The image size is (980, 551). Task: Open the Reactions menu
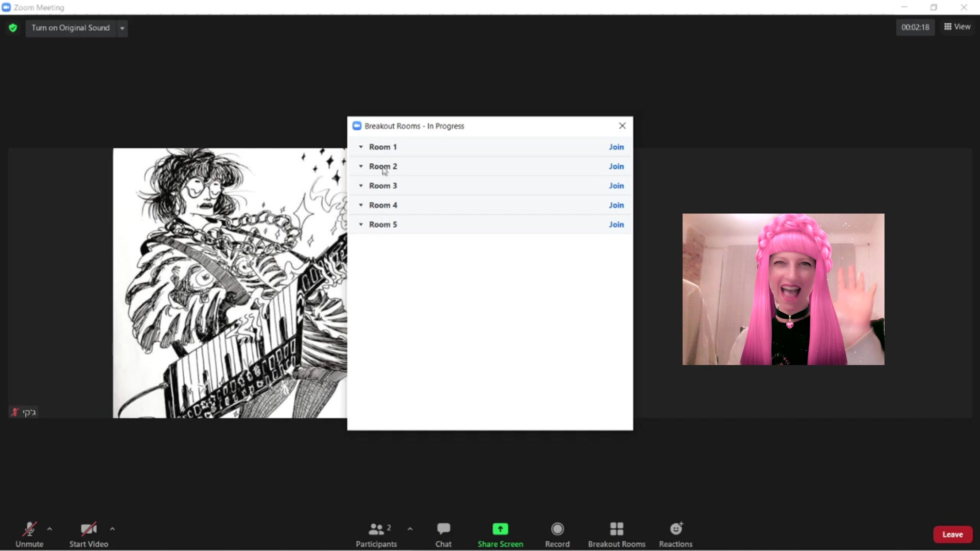click(676, 534)
